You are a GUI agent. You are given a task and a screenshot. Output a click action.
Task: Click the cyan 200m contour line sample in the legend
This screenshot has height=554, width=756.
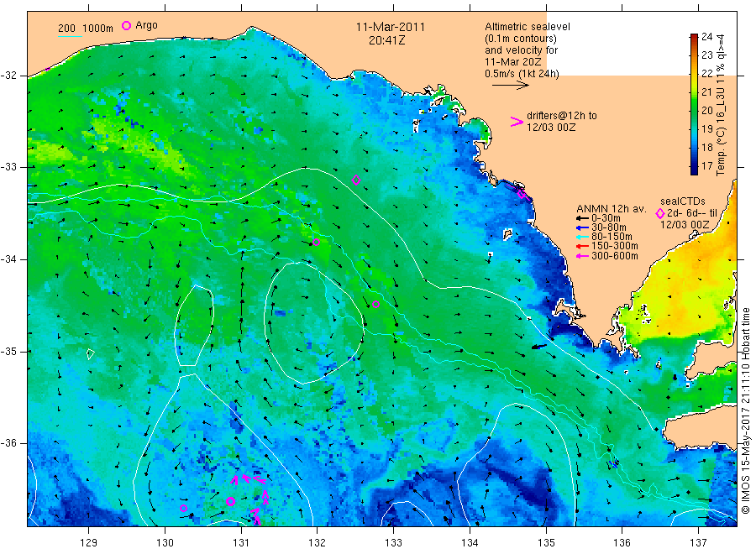[70, 36]
